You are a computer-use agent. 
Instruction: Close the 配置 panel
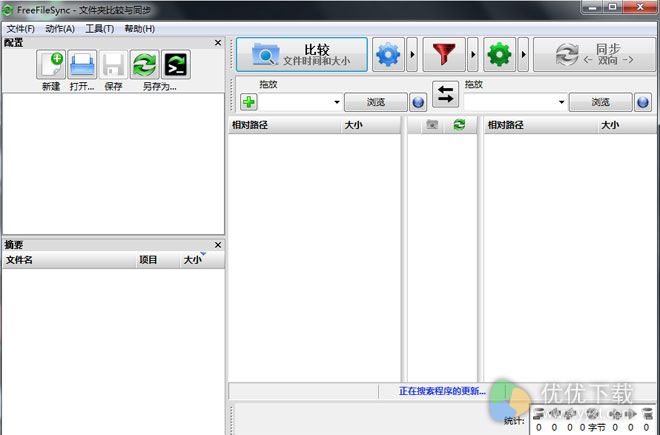tap(218, 43)
